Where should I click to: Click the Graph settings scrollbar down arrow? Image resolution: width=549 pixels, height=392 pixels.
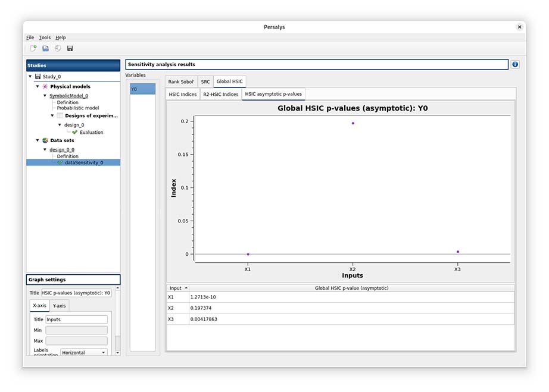tap(117, 353)
